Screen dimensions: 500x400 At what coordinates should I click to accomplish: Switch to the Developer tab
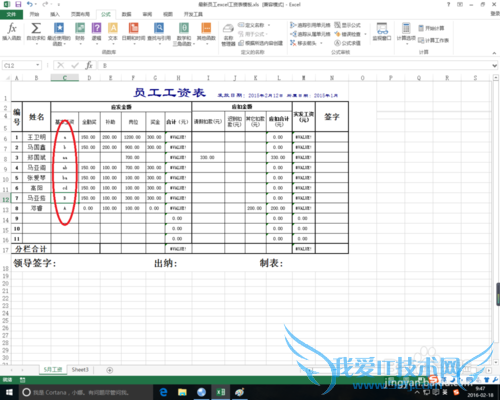point(193,14)
